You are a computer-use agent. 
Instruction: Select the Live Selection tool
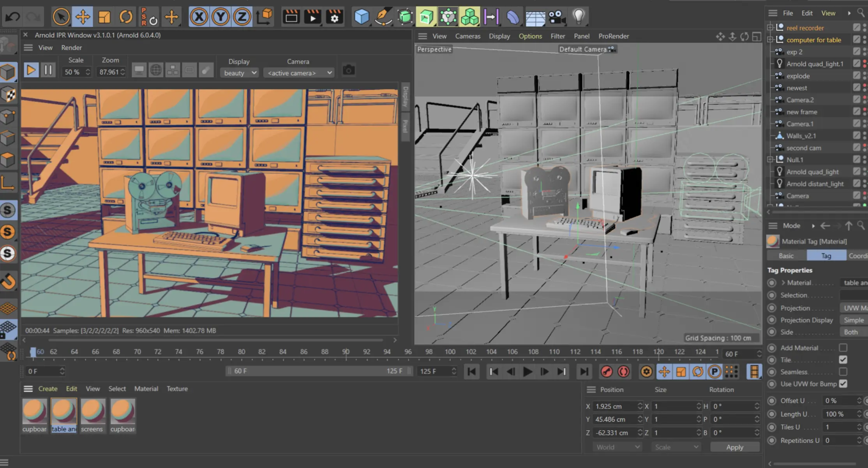[x=61, y=17]
